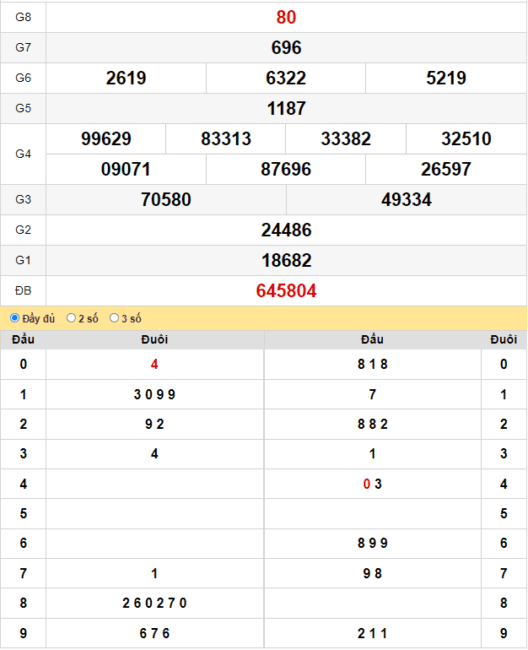Click red tail value 4 for head 0
The width and height of the screenshot is (528, 650).
(x=154, y=364)
